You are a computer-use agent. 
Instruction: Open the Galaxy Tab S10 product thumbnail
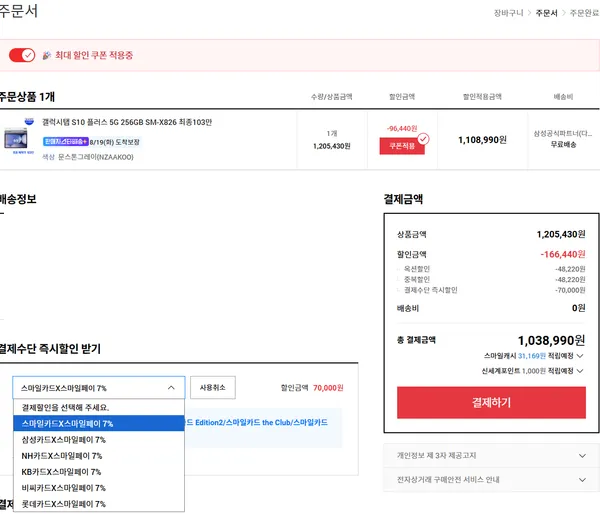point(16,139)
